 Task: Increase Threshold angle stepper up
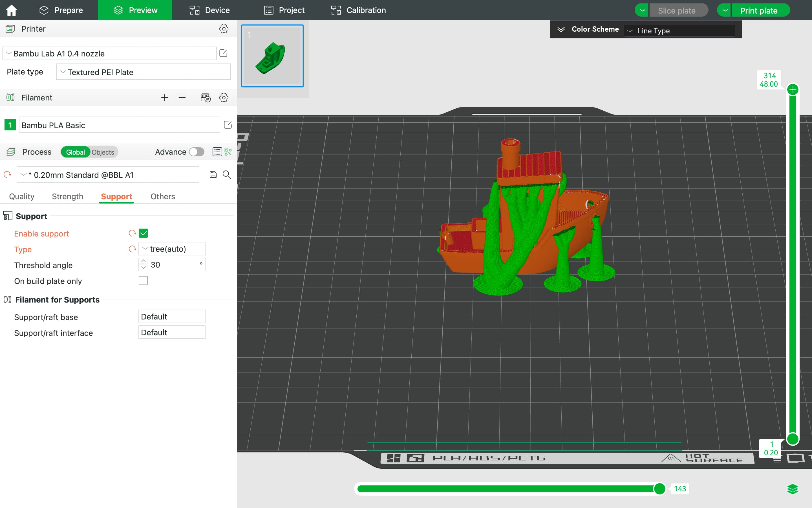[144, 261]
